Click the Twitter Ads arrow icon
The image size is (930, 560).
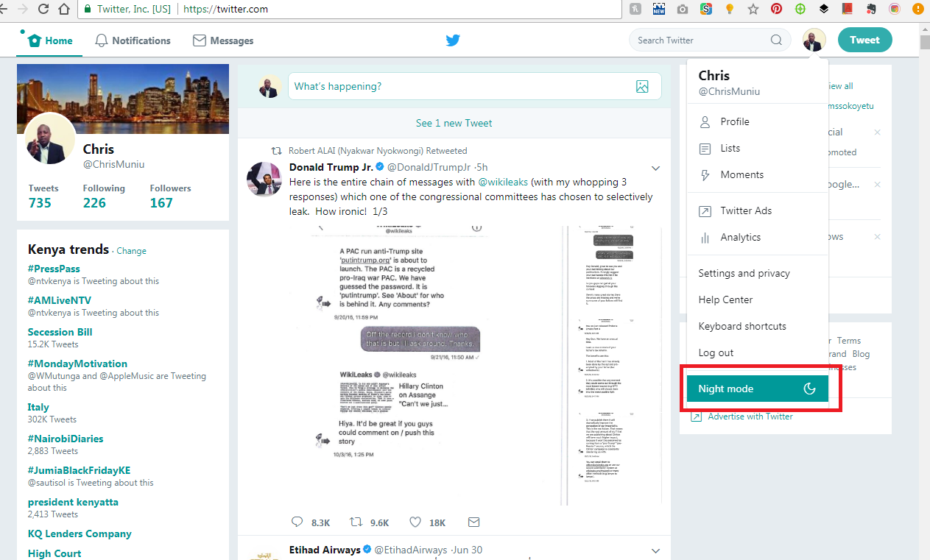click(x=705, y=210)
